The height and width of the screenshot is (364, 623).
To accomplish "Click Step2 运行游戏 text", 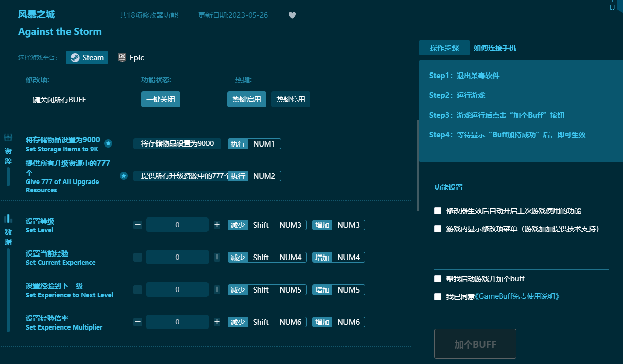I will pos(457,95).
